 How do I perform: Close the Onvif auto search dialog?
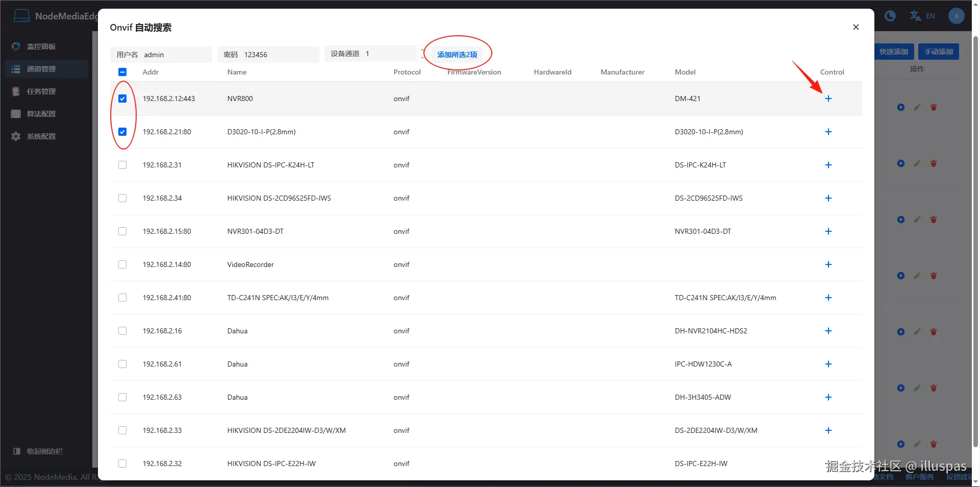[x=856, y=27]
